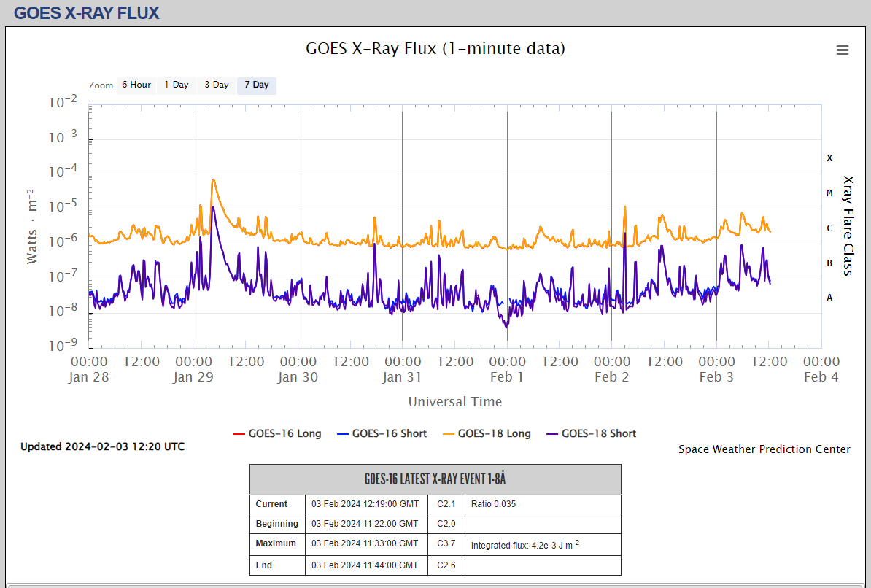Click the X flare class label
Viewport: 871px width, 588px height.
pos(829,158)
